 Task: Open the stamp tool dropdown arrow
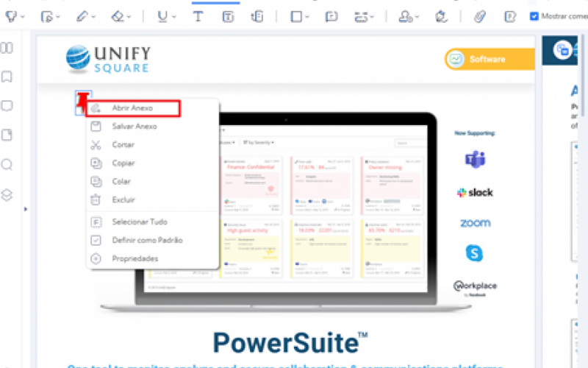(x=417, y=16)
